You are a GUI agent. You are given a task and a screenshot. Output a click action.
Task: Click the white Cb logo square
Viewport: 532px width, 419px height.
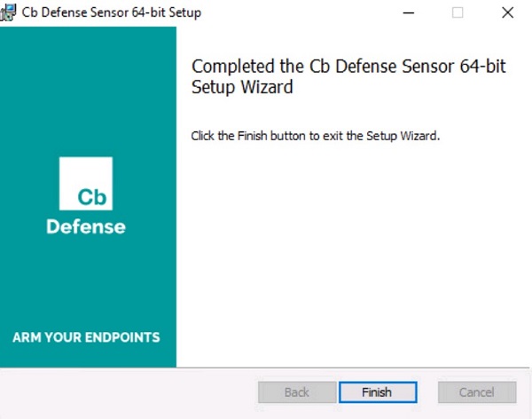[x=86, y=184]
